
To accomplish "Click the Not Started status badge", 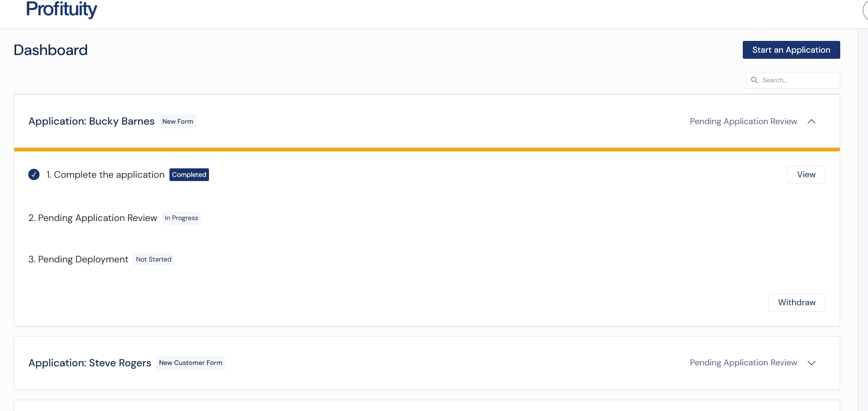I will (x=153, y=259).
